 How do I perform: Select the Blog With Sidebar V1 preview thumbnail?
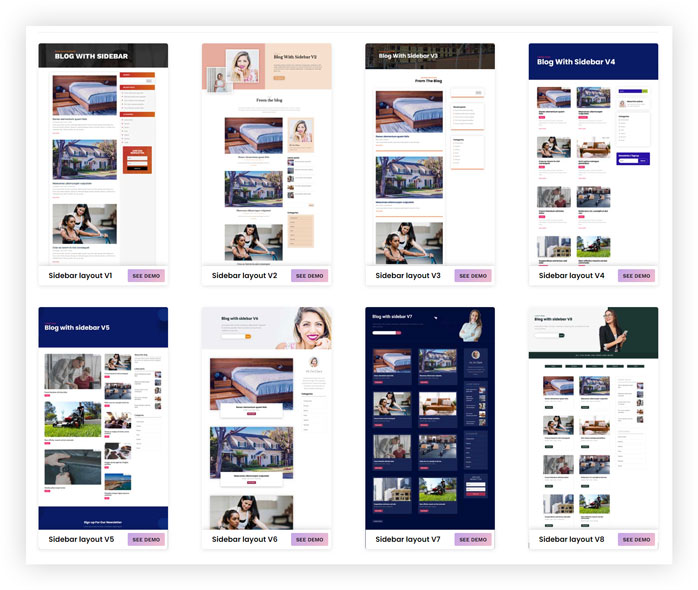(103, 155)
